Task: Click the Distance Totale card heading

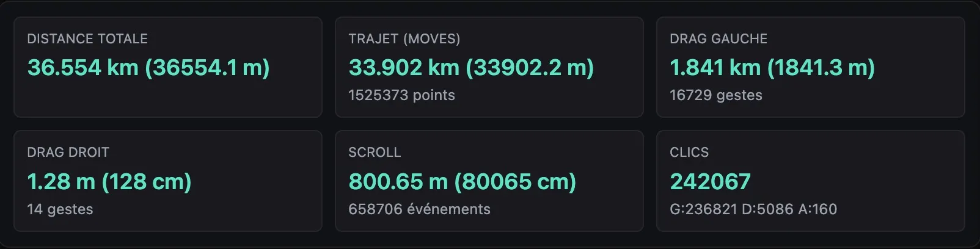Action: 87,39
